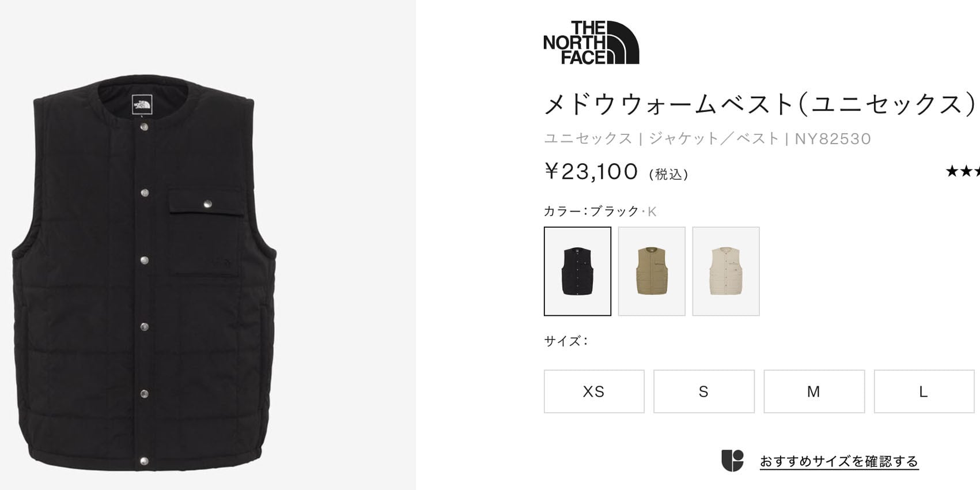Select size S
The height and width of the screenshot is (490, 980).
704,391
